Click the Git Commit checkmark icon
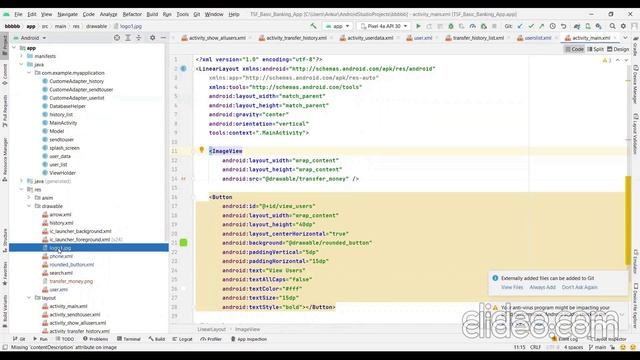 (x=531, y=26)
